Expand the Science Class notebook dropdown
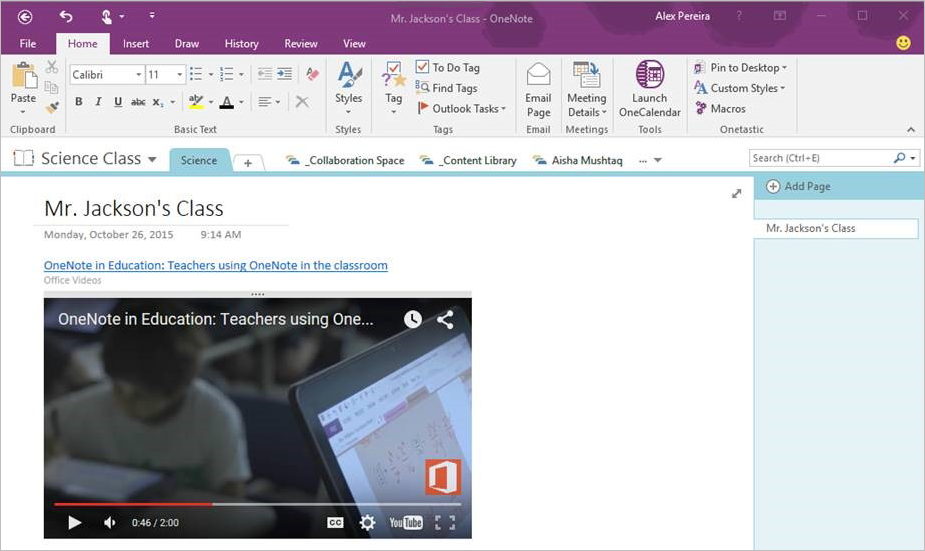The height and width of the screenshot is (551, 925). tap(152, 160)
